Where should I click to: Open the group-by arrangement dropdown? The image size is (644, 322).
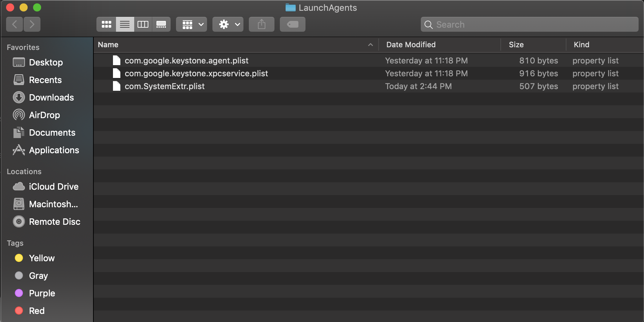tap(192, 24)
